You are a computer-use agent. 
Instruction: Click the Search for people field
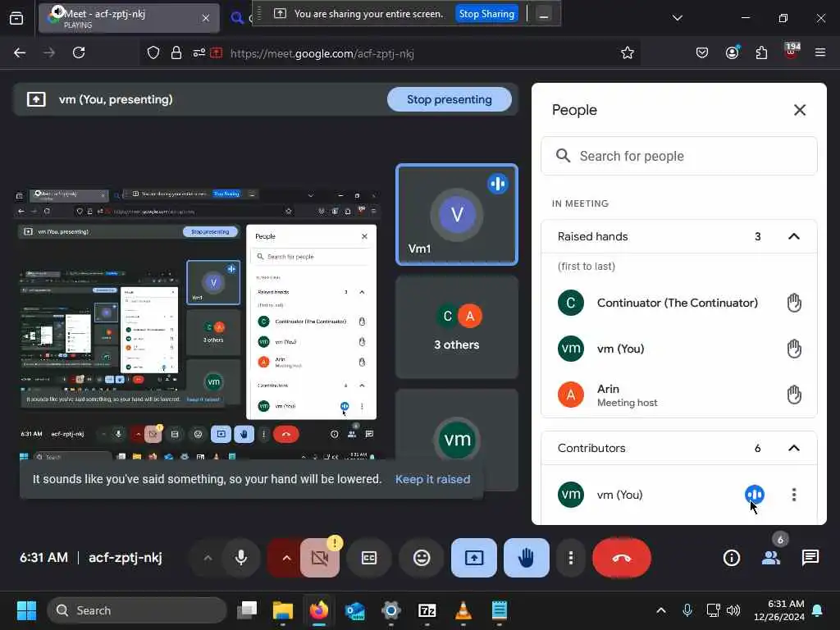tap(678, 156)
